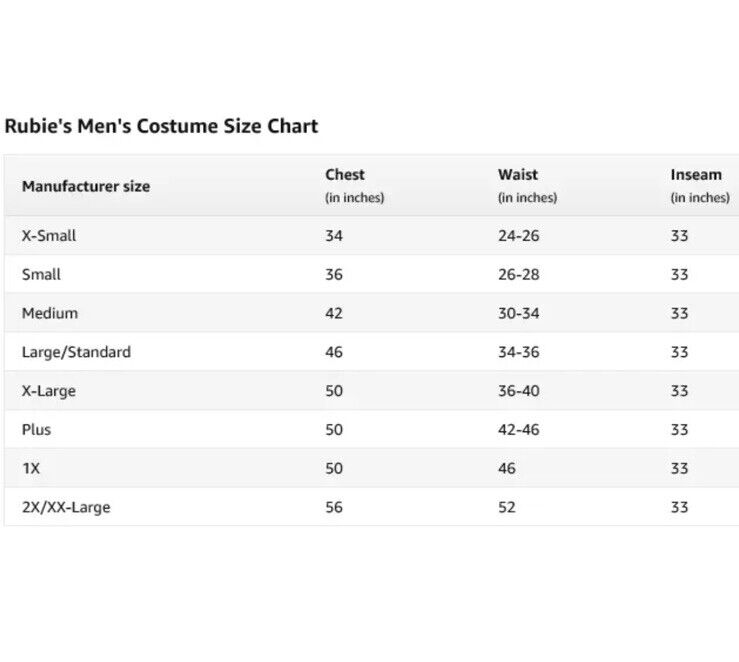Select the Waist column header
The width and height of the screenshot is (739, 662).
coord(518,175)
